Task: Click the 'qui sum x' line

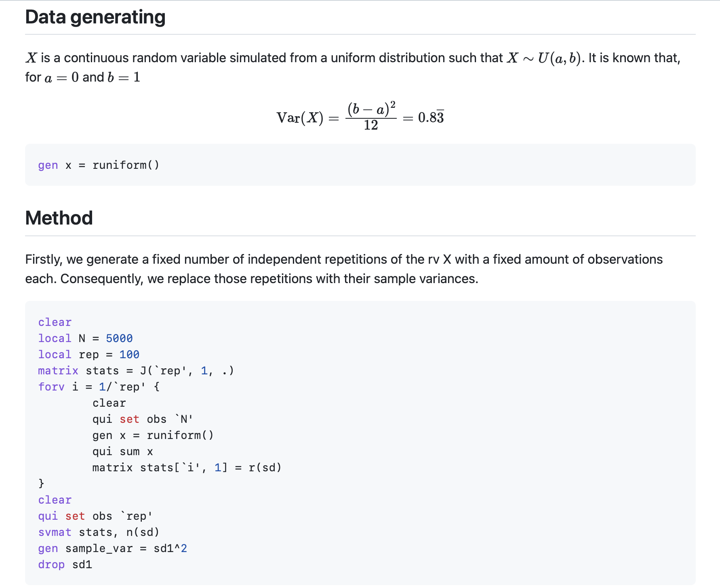Action: click(x=122, y=451)
